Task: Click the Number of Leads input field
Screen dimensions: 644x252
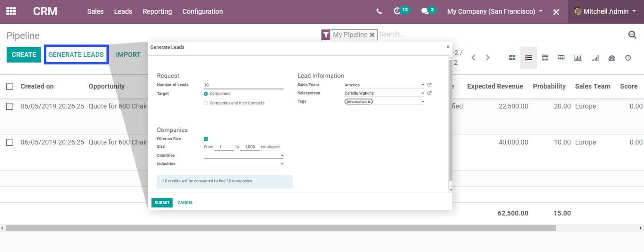Action: (243, 85)
